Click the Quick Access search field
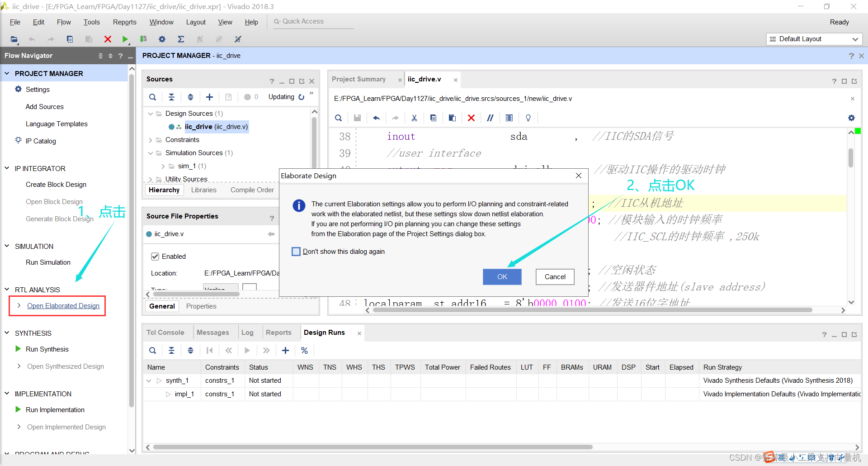 [x=313, y=22]
